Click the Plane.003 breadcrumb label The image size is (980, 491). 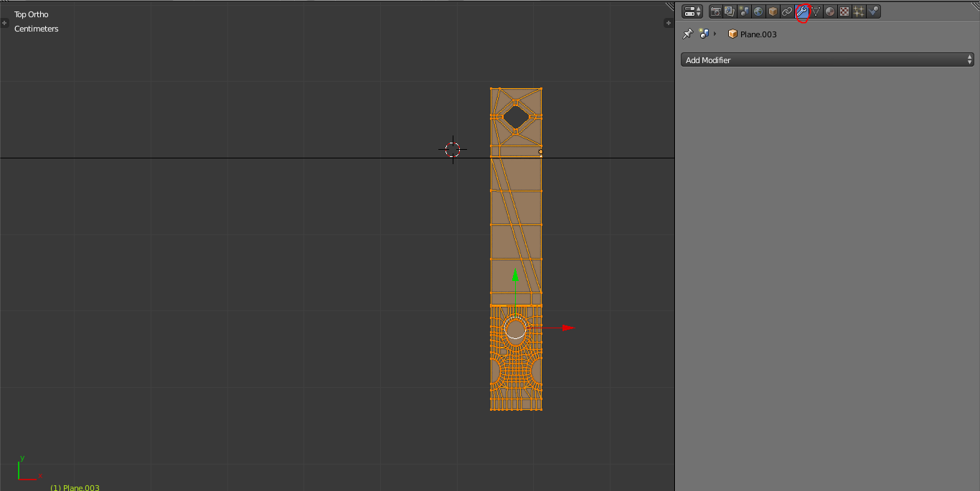tap(757, 34)
